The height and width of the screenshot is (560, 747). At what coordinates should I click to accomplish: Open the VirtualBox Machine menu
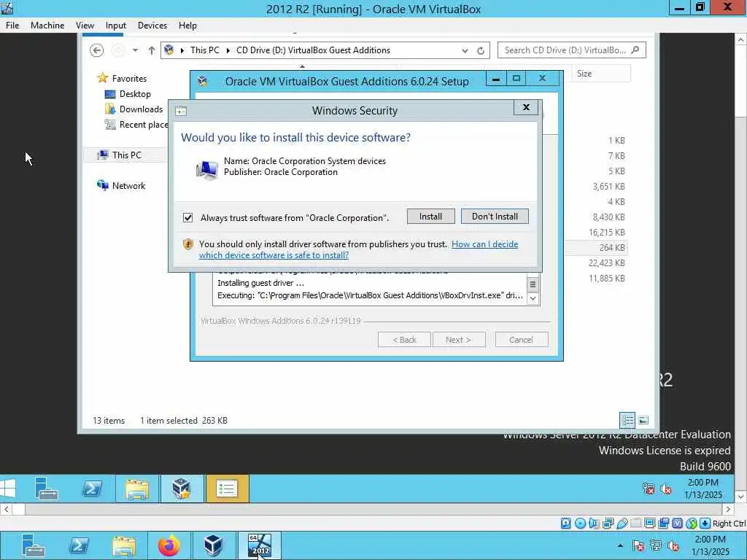click(47, 26)
